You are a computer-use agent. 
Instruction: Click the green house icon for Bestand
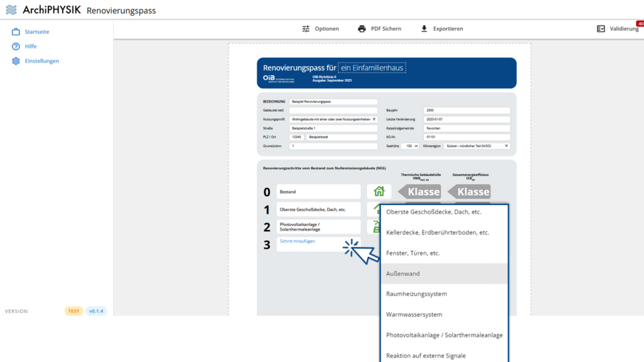click(x=379, y=191)
